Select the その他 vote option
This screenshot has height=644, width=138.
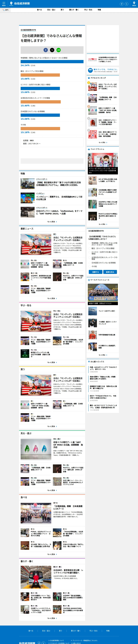tap(89, 267)
